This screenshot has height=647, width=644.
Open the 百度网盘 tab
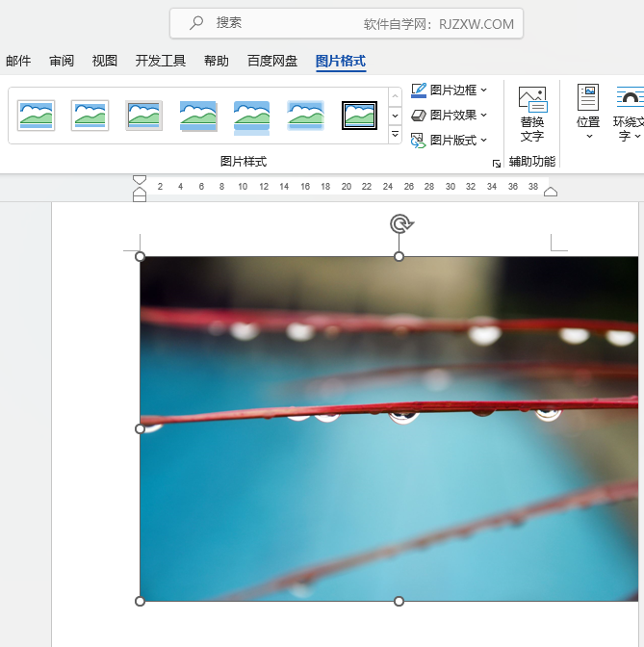pyautogui.click(x=272, y=61)
